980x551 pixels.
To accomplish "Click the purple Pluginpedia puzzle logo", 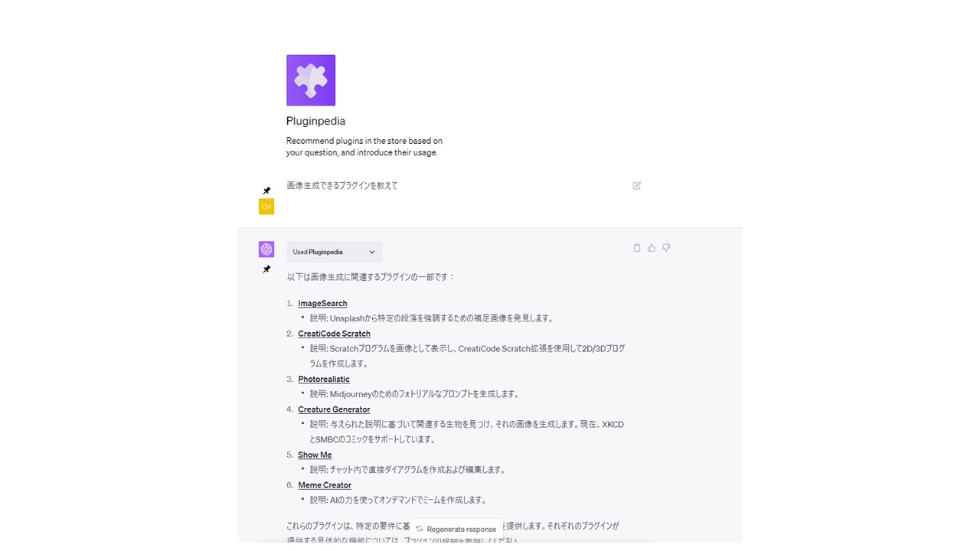I will tap(311, 80).
